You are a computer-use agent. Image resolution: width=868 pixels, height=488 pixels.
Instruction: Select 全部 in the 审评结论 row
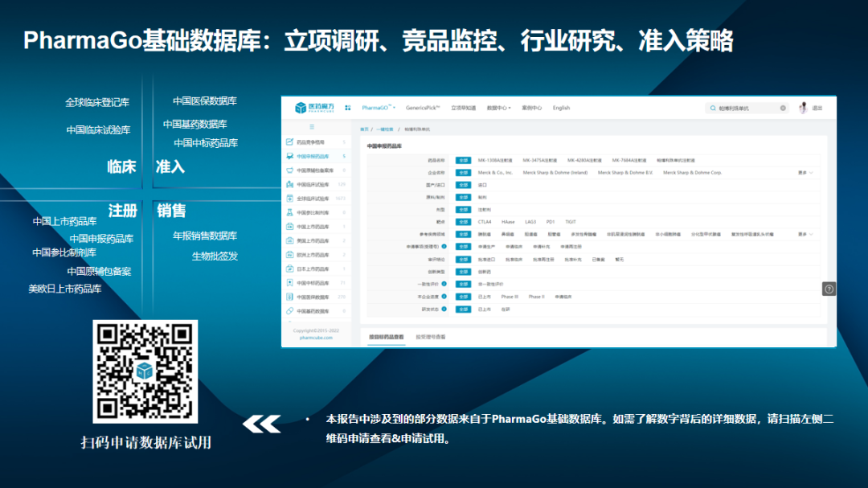[464, 259]
